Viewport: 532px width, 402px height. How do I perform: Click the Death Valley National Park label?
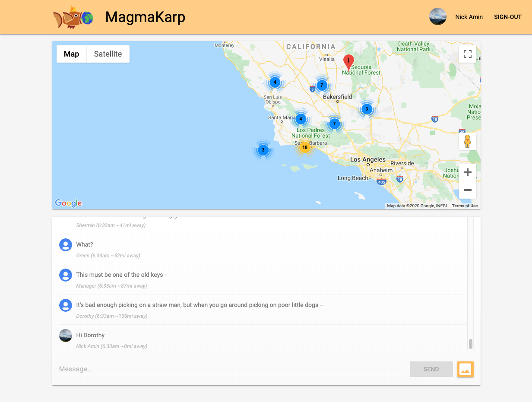pyautogui.click(x=414, y=47)
